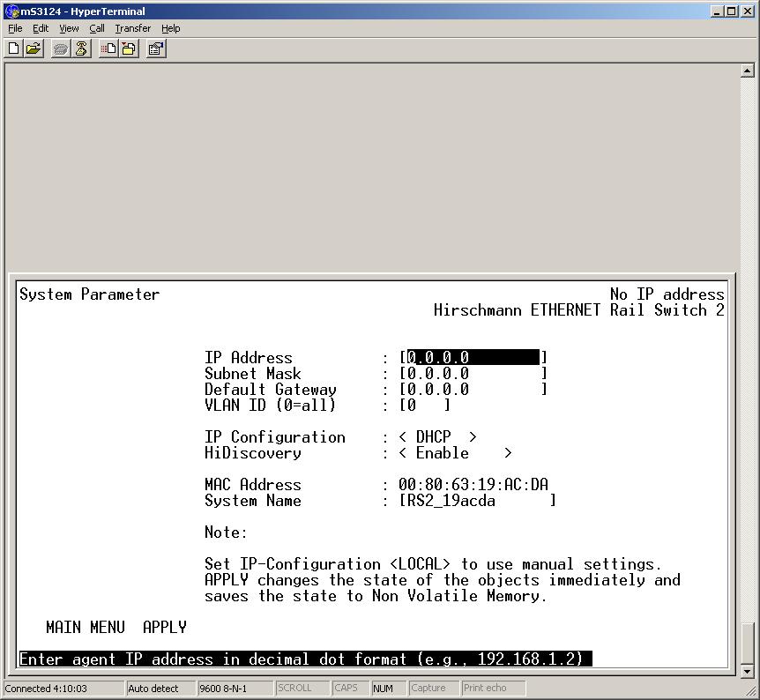Screen dimensions: 760x700
Task: Click the IP Address entry field
Action: point(473,358)
